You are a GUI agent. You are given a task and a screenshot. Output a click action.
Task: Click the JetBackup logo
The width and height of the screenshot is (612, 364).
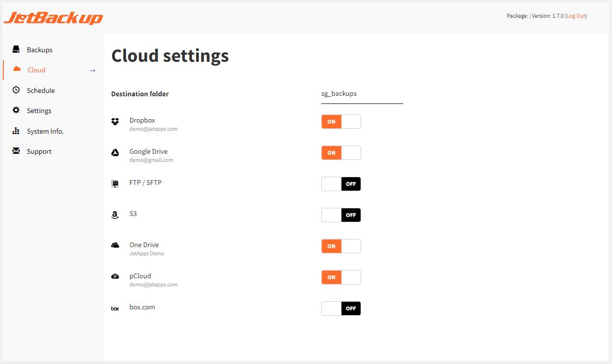click(x=53, y=18)
